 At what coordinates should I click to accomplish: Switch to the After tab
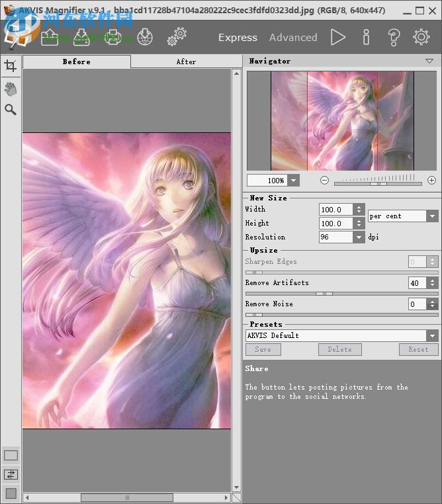tap(186, 62)
